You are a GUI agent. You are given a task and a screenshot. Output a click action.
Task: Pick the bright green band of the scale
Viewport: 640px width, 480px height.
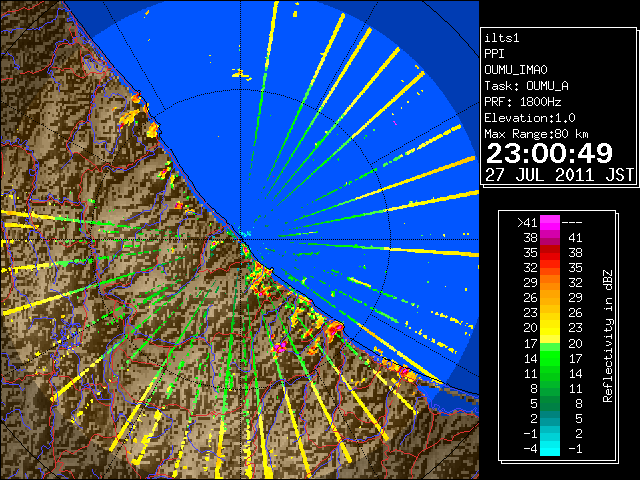coord(550,358)
